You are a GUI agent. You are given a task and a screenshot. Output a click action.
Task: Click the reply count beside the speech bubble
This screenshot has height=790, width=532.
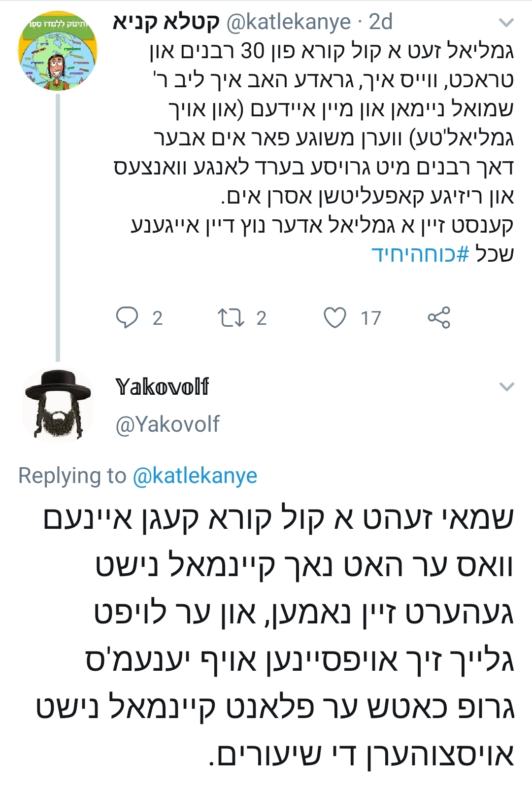[157, 318]
